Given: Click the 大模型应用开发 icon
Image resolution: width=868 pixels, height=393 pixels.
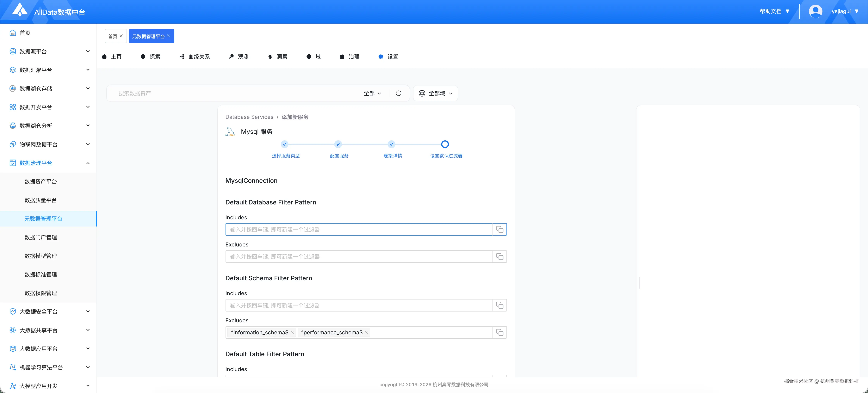Looking at the screenshot, I should (13, 386).
